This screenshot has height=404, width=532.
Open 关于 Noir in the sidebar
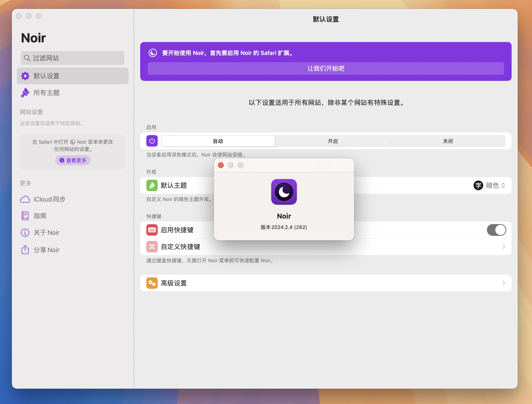tap(73, 233)
